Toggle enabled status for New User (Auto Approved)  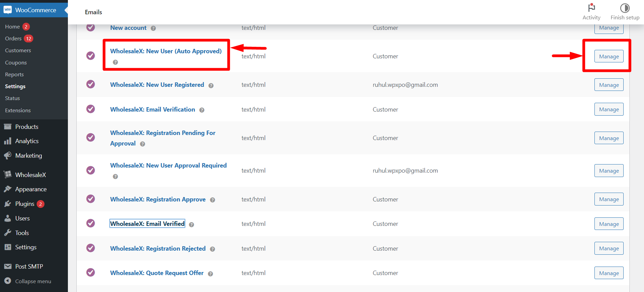[x=91, y=55]
